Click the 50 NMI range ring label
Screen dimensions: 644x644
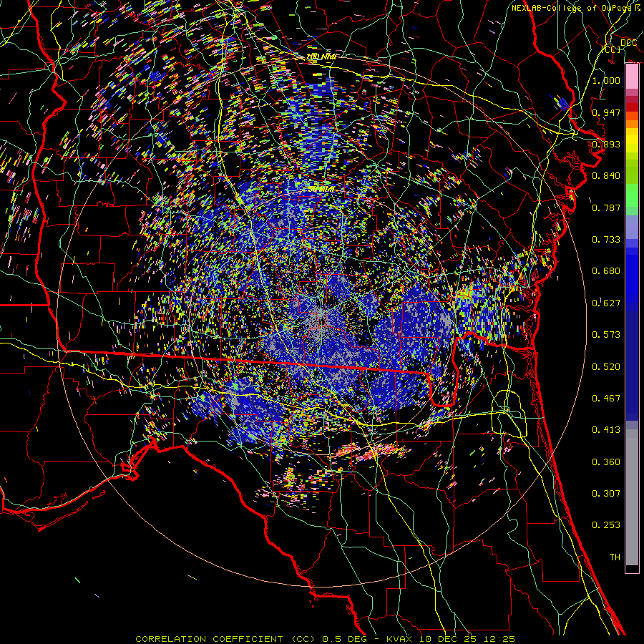[x=321, y=189]
